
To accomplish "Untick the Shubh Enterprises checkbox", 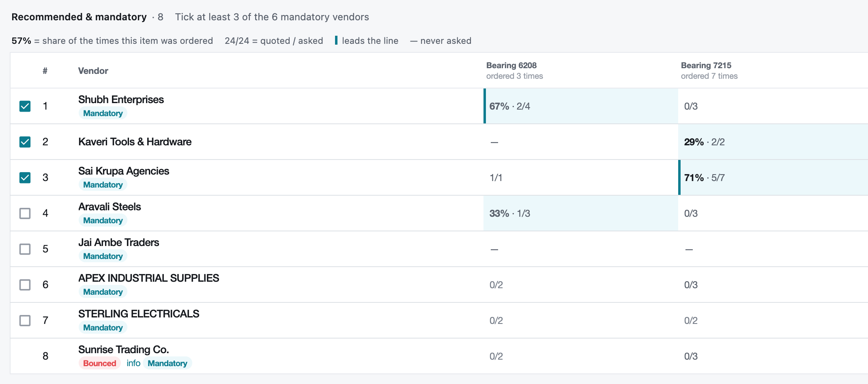I will (25, 106).
